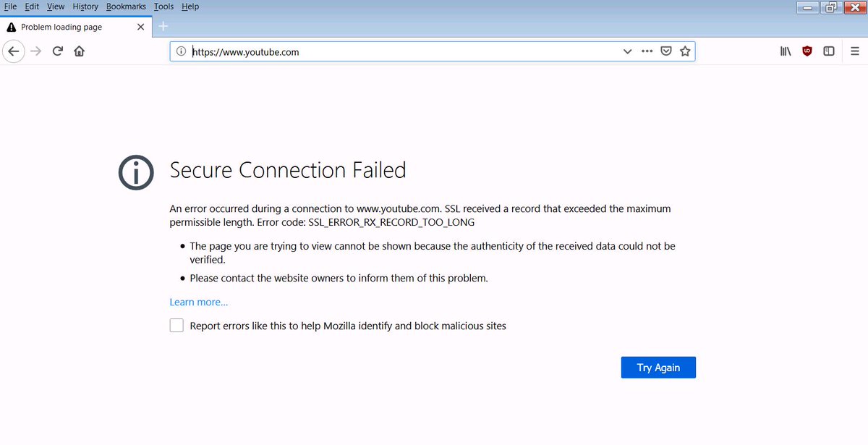Open the Help menu

pos(190,7)
